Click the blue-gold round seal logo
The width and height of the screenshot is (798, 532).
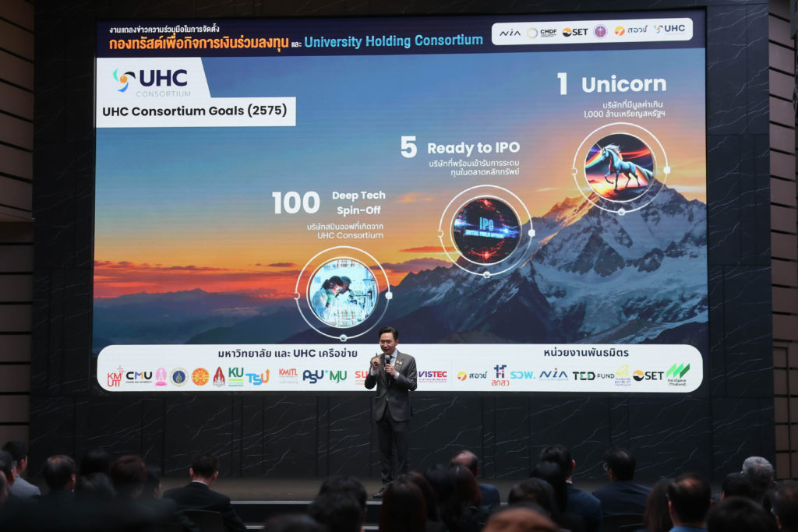click(x=179, y=377)
